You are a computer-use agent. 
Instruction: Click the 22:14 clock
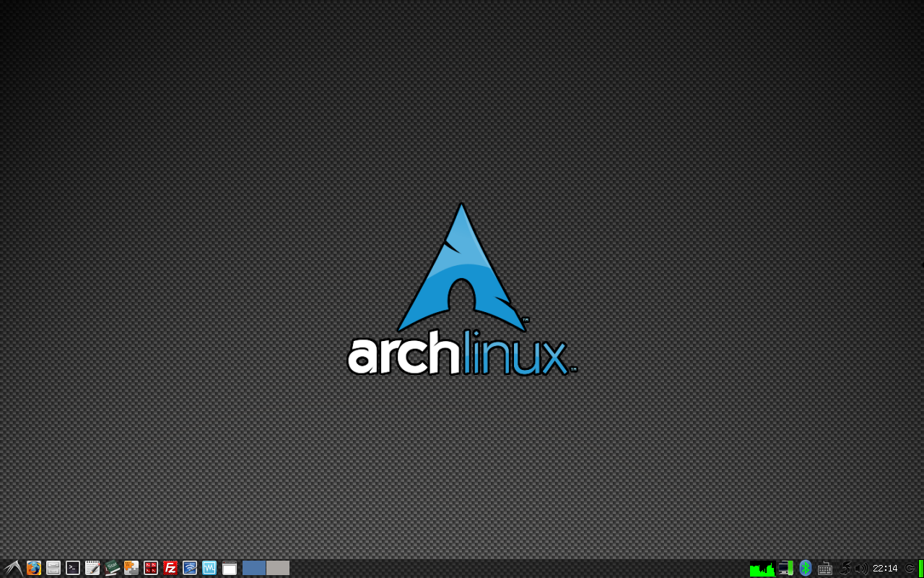[x=885, y=569]
